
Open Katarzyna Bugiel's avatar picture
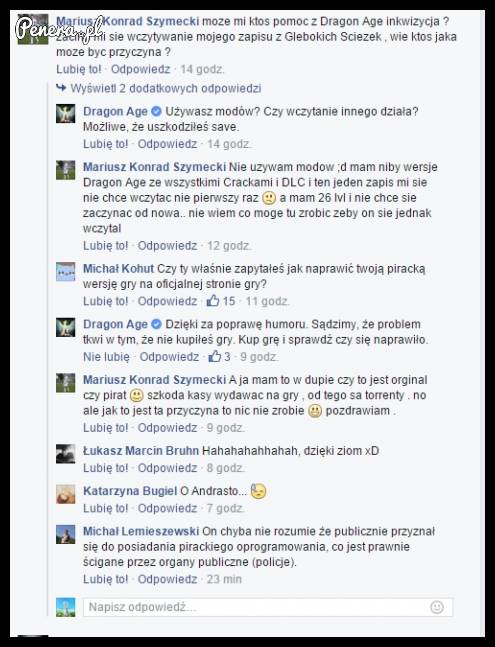point(66,494)
